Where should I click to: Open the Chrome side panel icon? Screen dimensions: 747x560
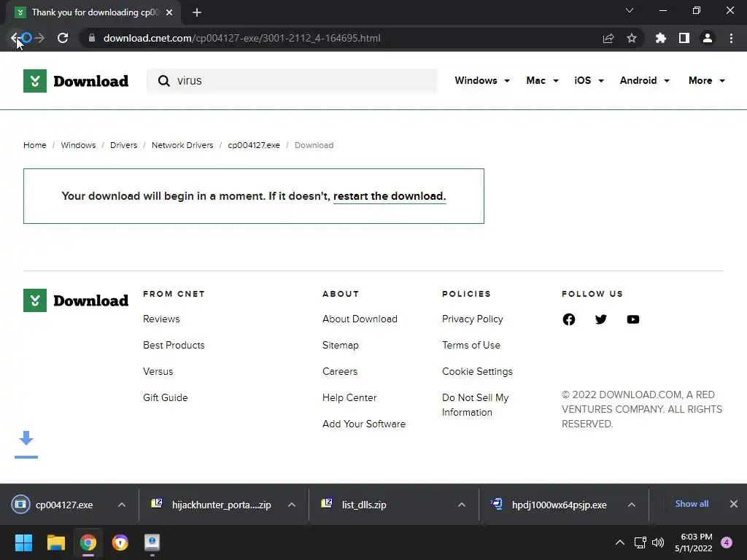pyautogui.click(x=684, y=38)
